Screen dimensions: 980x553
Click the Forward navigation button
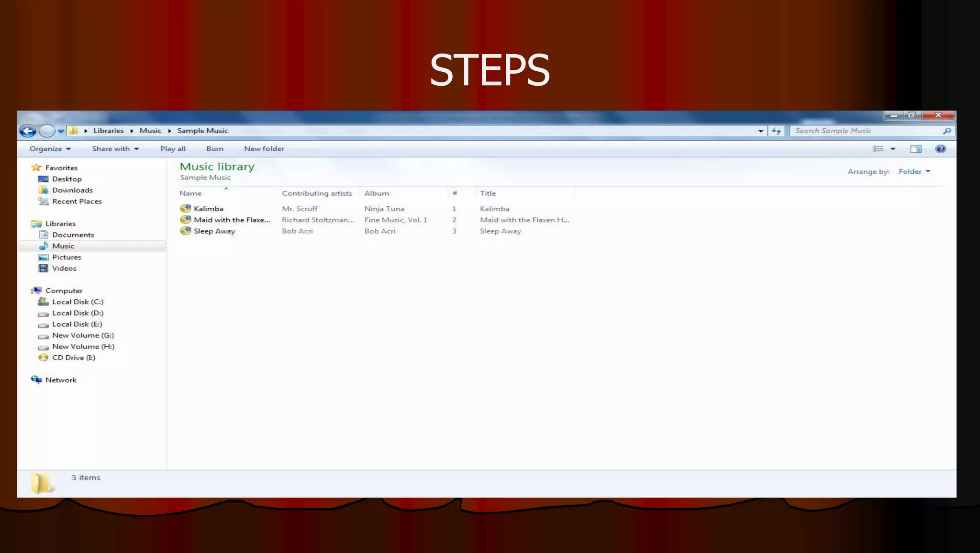(x=47, y=131)
